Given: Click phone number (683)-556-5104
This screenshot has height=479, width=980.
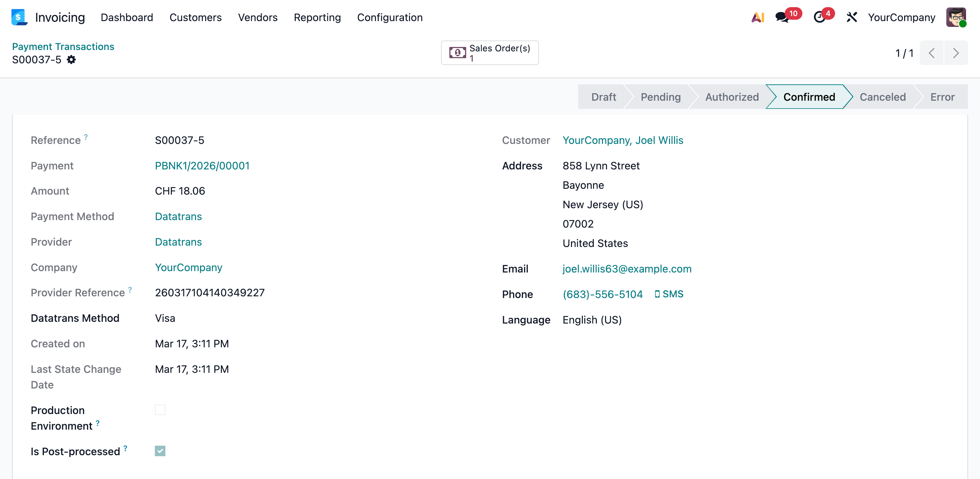Looking at the screenshot, I should coord(603,295).
